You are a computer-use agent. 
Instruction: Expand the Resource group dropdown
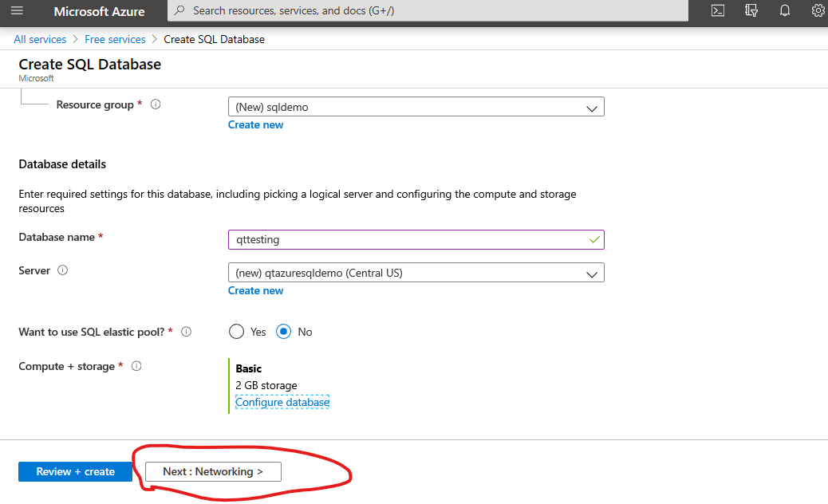(x=416, y=107)
